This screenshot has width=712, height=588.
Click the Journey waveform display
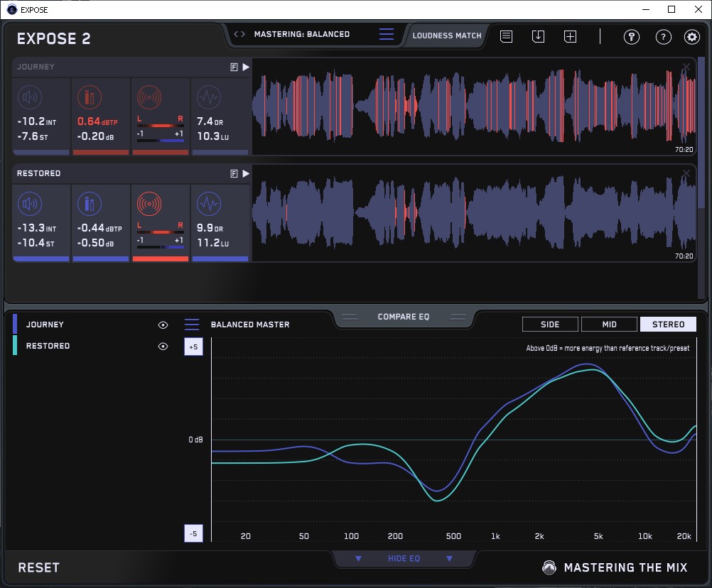474,107
